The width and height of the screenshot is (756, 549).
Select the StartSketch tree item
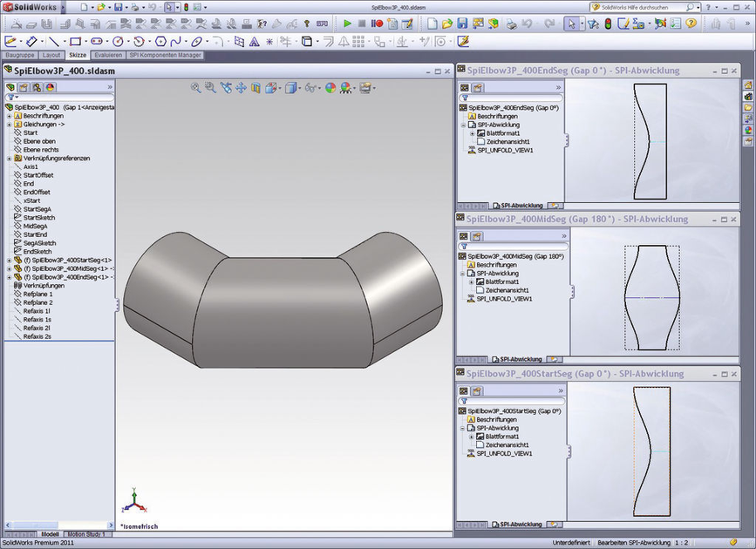click(x=38, y=218)
